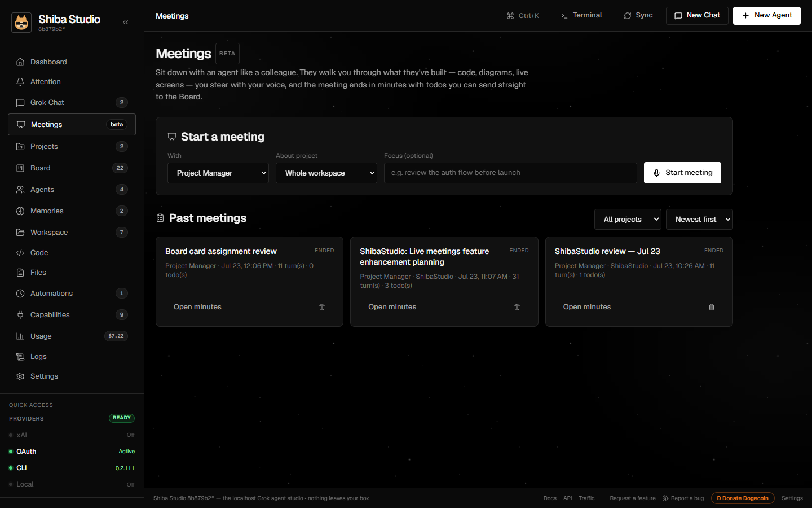Select Automations in the sidebar

(72, 294)
